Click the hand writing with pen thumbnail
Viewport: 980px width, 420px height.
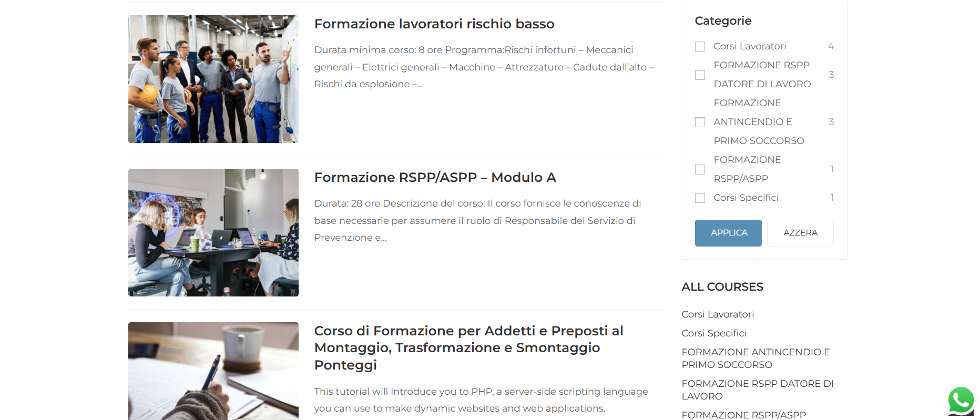213,371
